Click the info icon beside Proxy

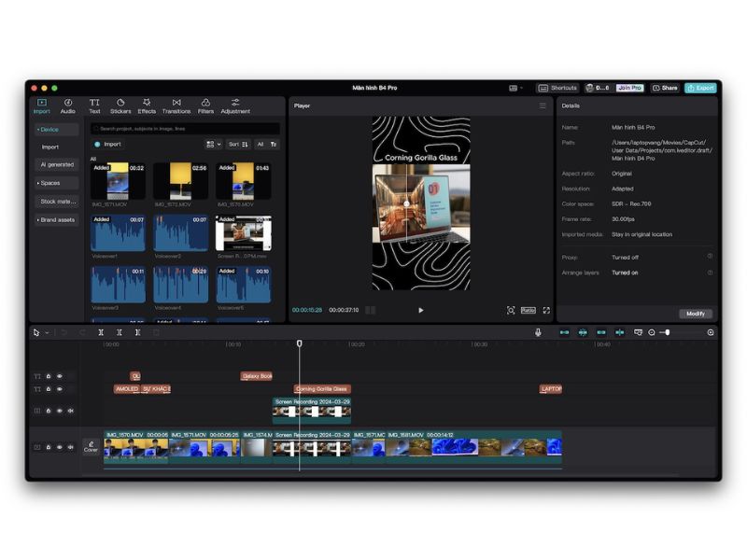710,257
